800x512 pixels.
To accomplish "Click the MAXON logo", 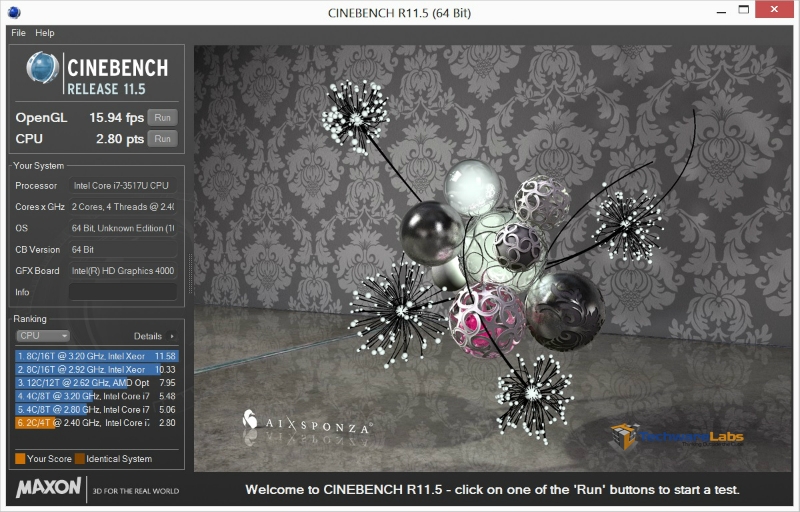I will pos(48,488).
